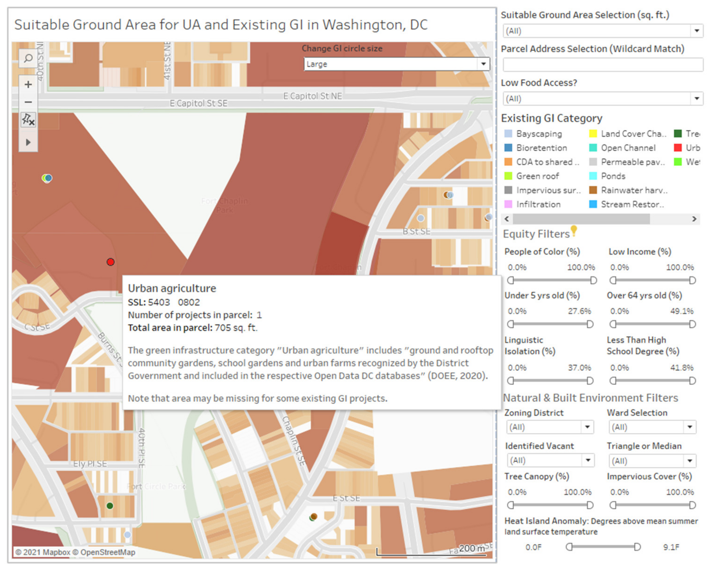Zoom in with the plus button

28,84
